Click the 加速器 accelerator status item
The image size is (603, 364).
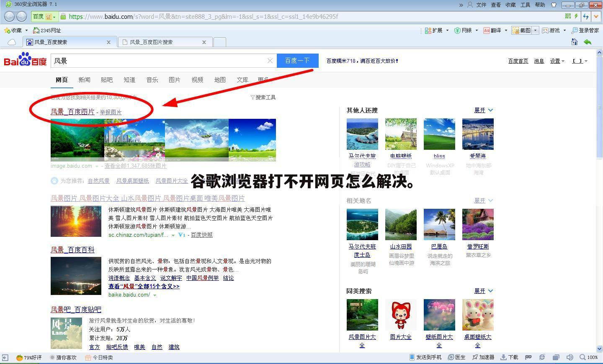coord(483,357)
